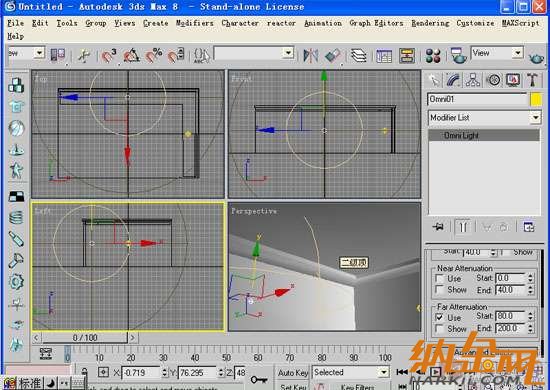Click the Pin Stack icon
The width and height of the screenshot is (550, 390).
point(438,227)
